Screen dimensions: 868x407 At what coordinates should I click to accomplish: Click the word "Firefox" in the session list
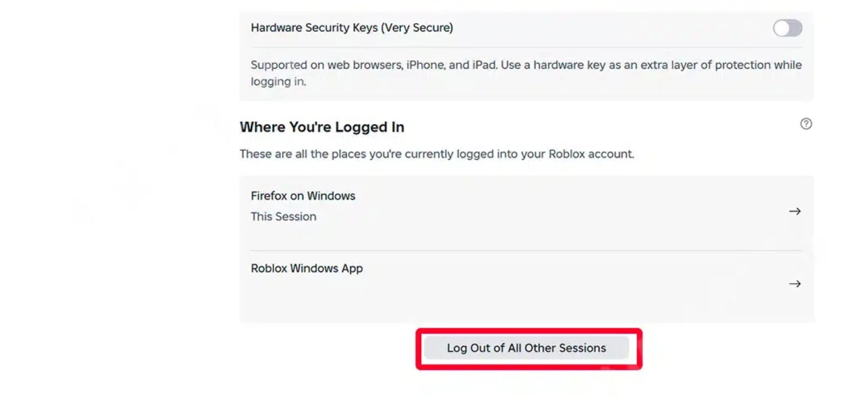point(270,196)
